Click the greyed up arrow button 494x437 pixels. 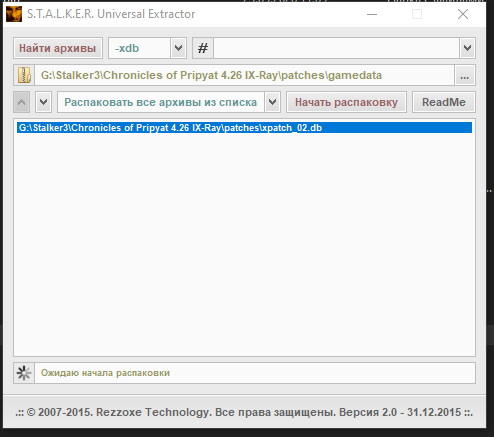22,102
